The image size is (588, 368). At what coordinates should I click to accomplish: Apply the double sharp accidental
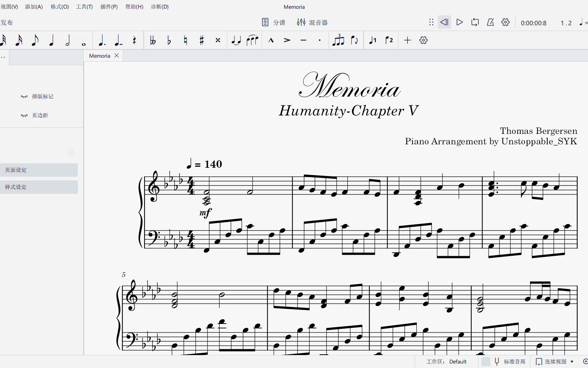[218, 40]
